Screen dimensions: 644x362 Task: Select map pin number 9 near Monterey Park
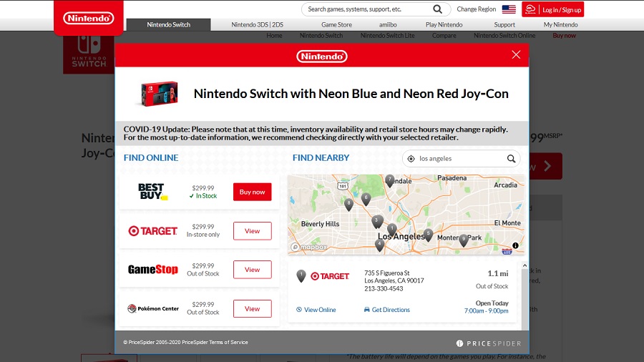[x=464, y=240]
